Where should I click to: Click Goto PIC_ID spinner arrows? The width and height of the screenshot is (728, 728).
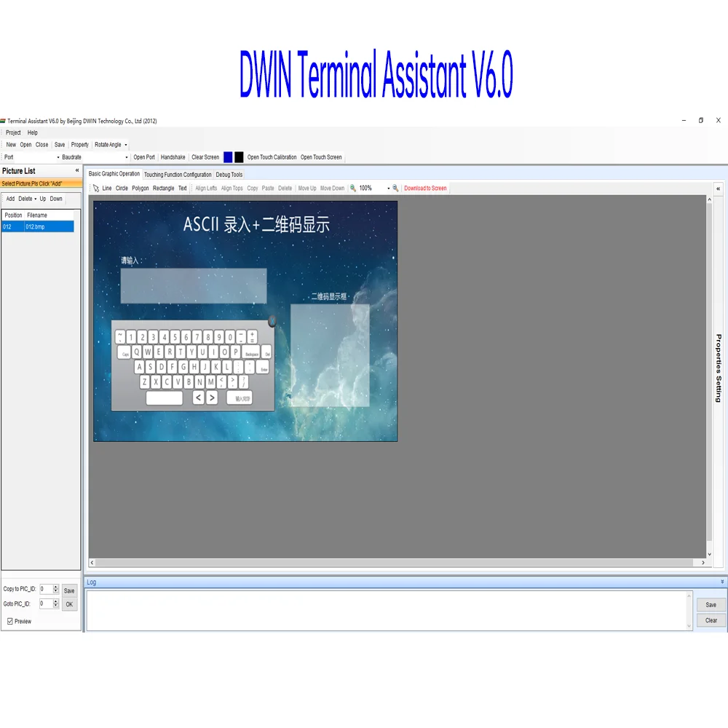56,604
